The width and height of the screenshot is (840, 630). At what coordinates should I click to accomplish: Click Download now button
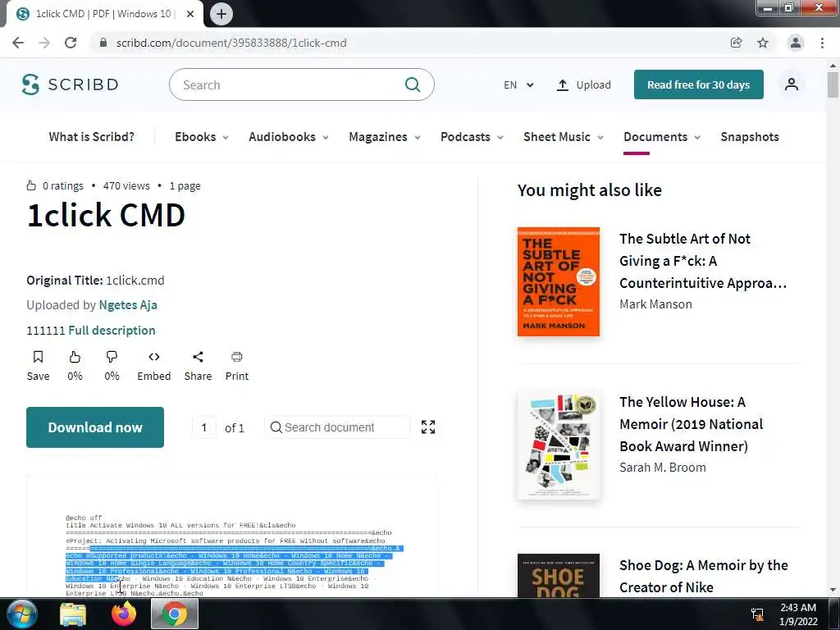coord(95,427)
